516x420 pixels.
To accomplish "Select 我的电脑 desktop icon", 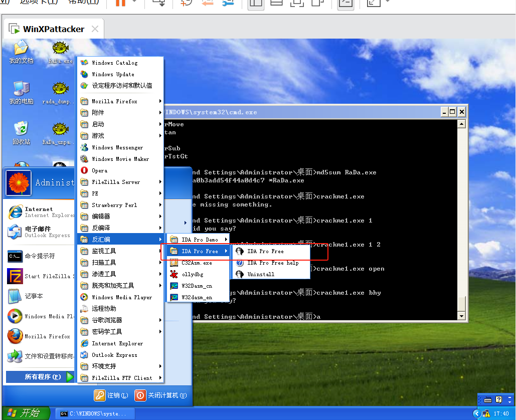I will click(x=21, y=93).
